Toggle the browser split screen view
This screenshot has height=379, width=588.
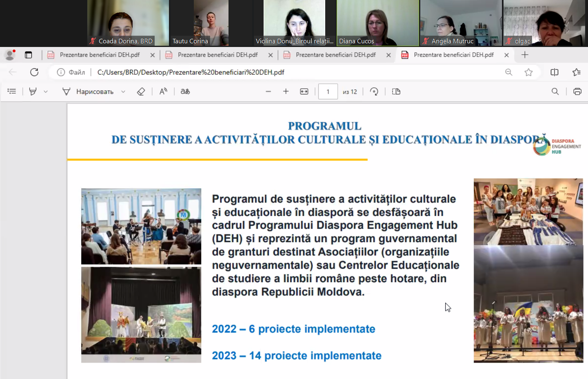(x=554, y=72)
